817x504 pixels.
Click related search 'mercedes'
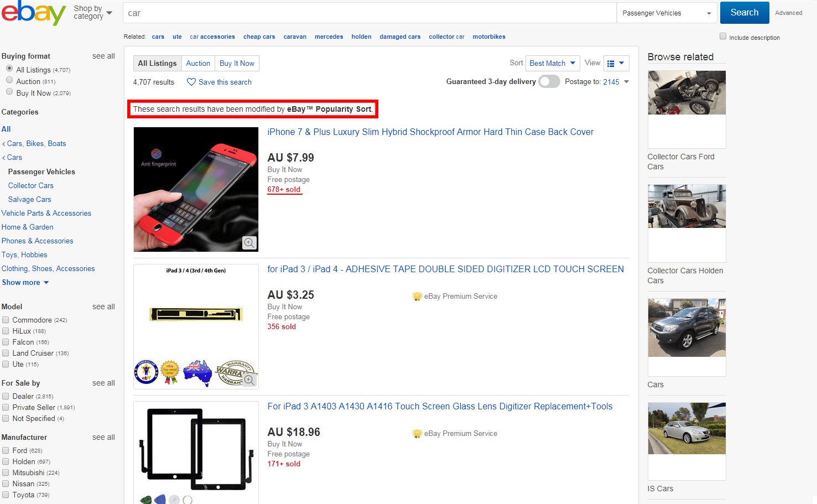coord(329,37)
